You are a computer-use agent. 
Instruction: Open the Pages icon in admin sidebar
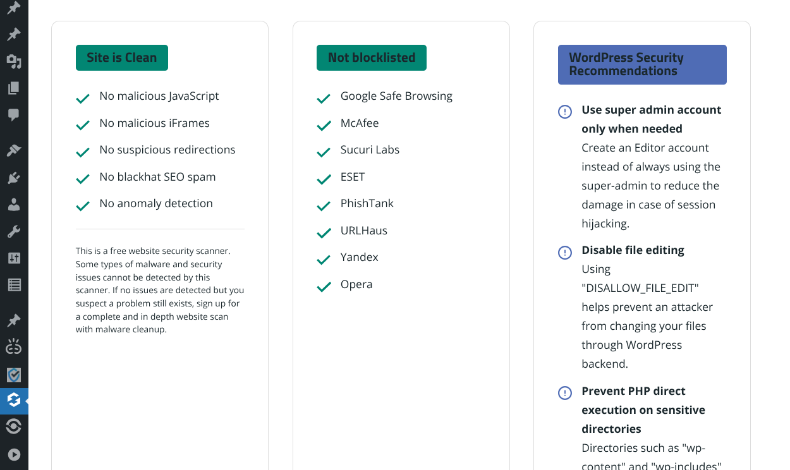coord(14,88)
